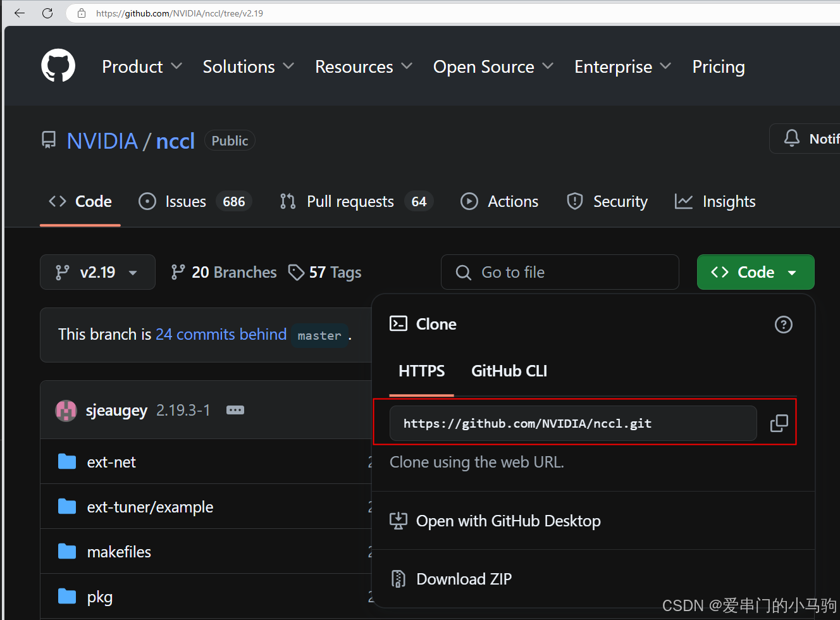Click the search magnifier in Go to file

(464, 272)
